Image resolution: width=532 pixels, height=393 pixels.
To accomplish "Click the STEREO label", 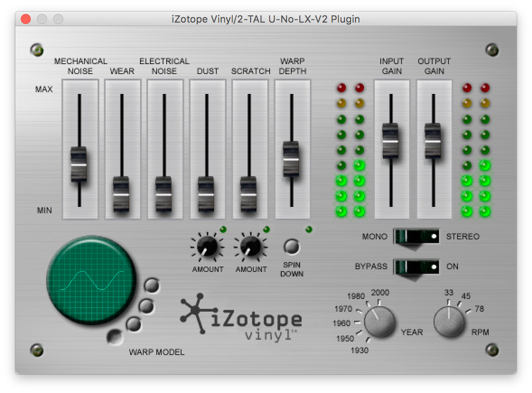I will point(463,237).
